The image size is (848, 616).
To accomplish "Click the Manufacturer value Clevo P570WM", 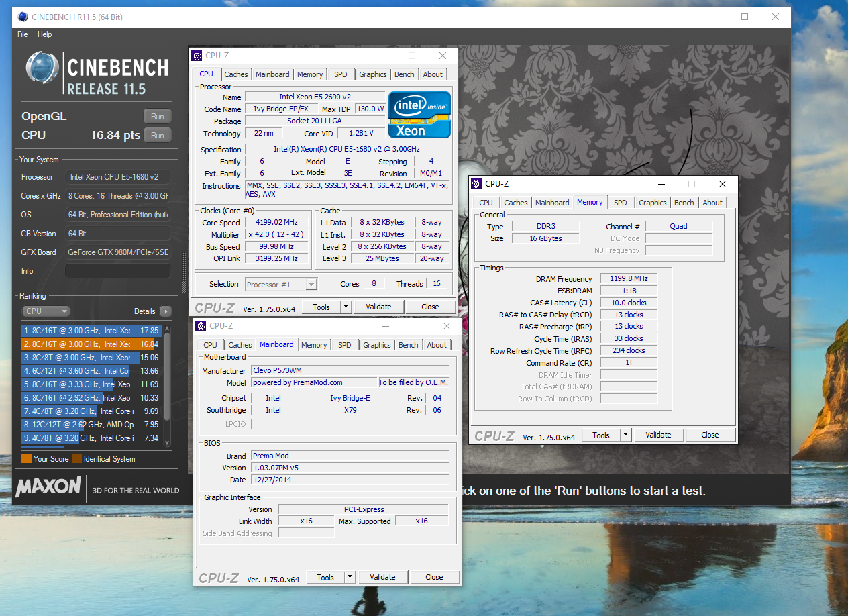I will [x=350, y=370].
